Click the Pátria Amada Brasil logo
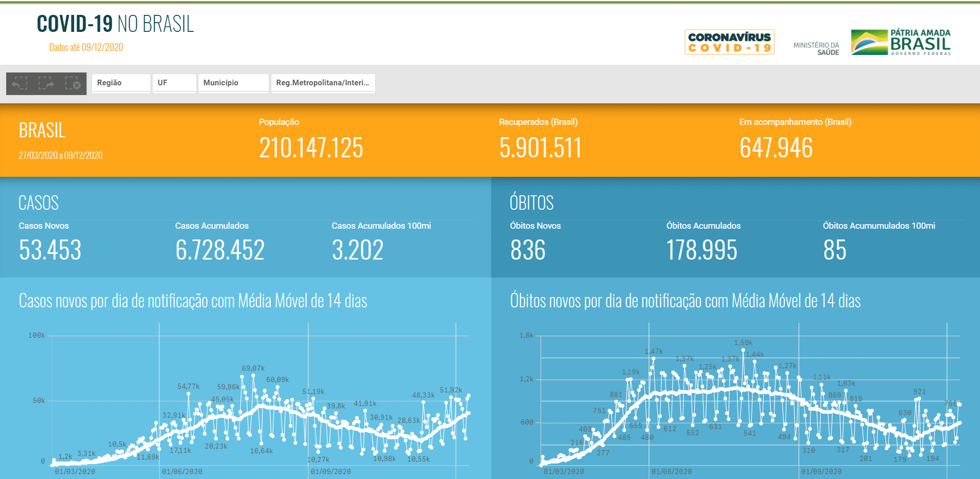980x479 pixels. pyautogui.click(x=901, y=42)
